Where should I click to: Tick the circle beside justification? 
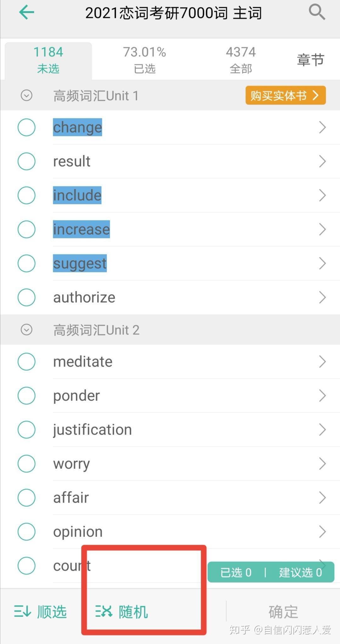click(x=26, y=430)
